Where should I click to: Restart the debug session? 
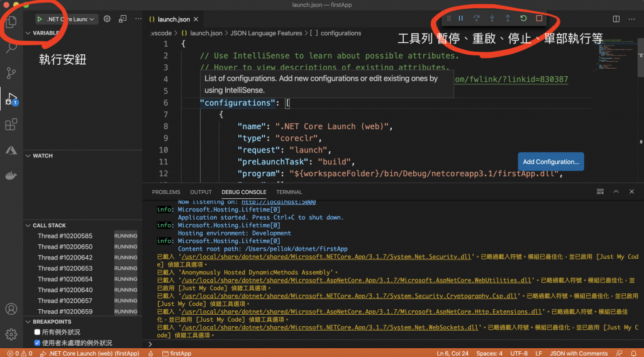523,18
